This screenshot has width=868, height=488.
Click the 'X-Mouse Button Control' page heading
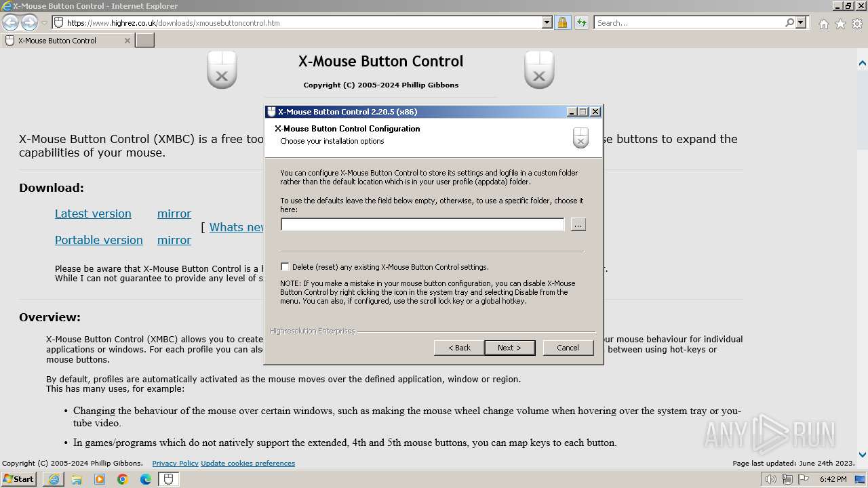coord(381,62)
